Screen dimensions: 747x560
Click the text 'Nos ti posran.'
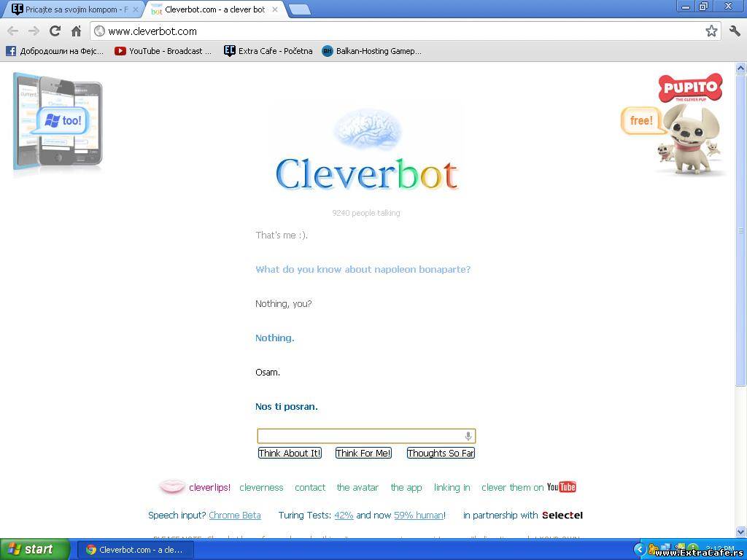coord(286,407)
